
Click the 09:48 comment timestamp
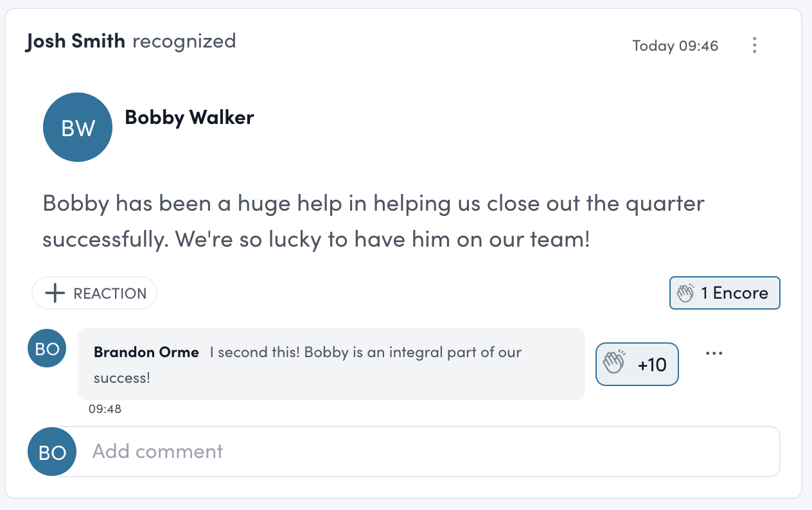(105, 409)
